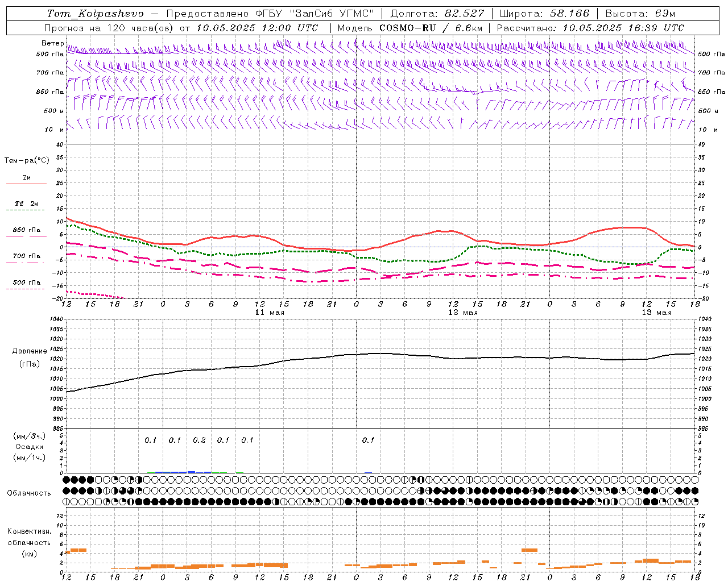Screen dimensions: 728x582
Task: Click 'Прогноз на 120 часа(ов)' text
Action: click(110, 28)
